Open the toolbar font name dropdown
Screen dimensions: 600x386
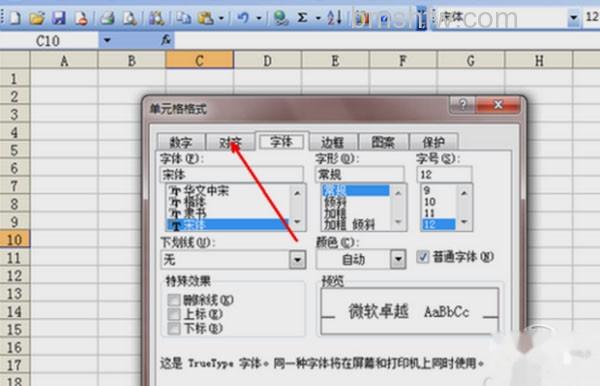[574, 18]
